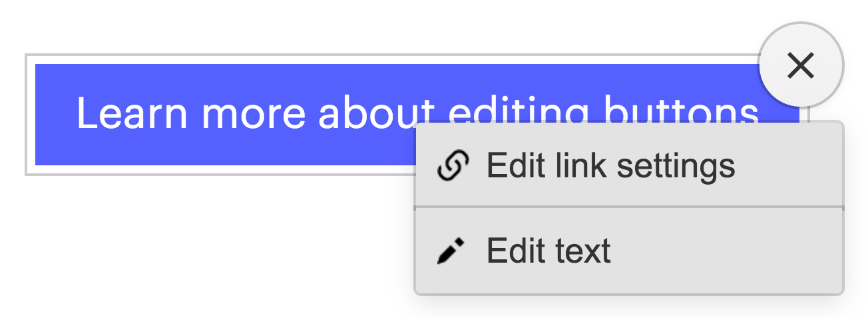Click the link symbol beside Edit link settings
The height and width of the screenshot is (318, 868).
(x=453, y=165)
